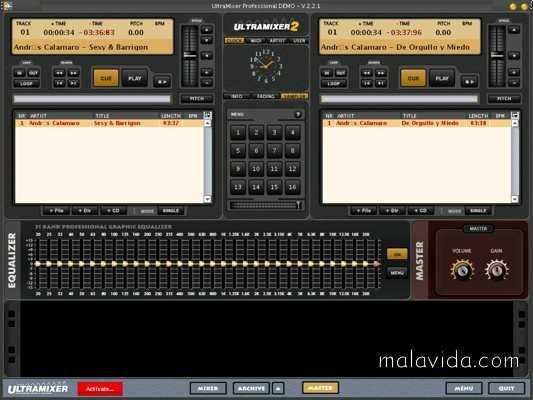Bend pitch down arrow on Sexy & Barrigon deck
This screenshot has width=533, height=400.
206,40
